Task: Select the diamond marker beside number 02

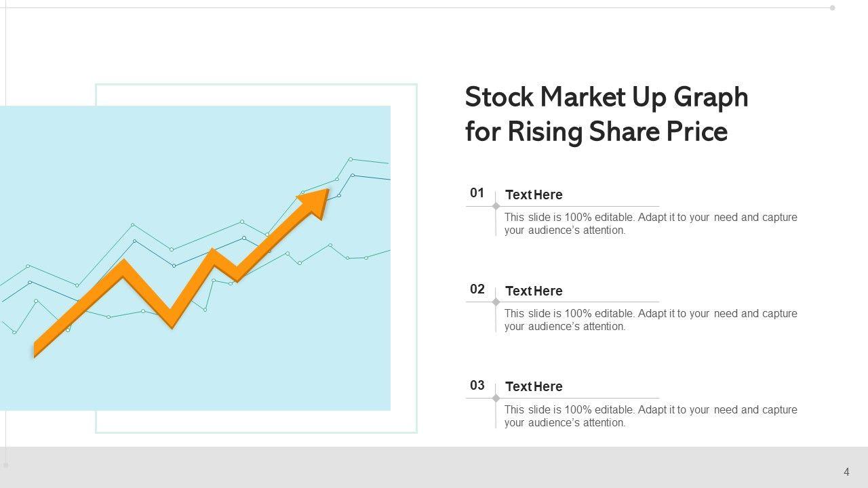Action: coord(496,302)
